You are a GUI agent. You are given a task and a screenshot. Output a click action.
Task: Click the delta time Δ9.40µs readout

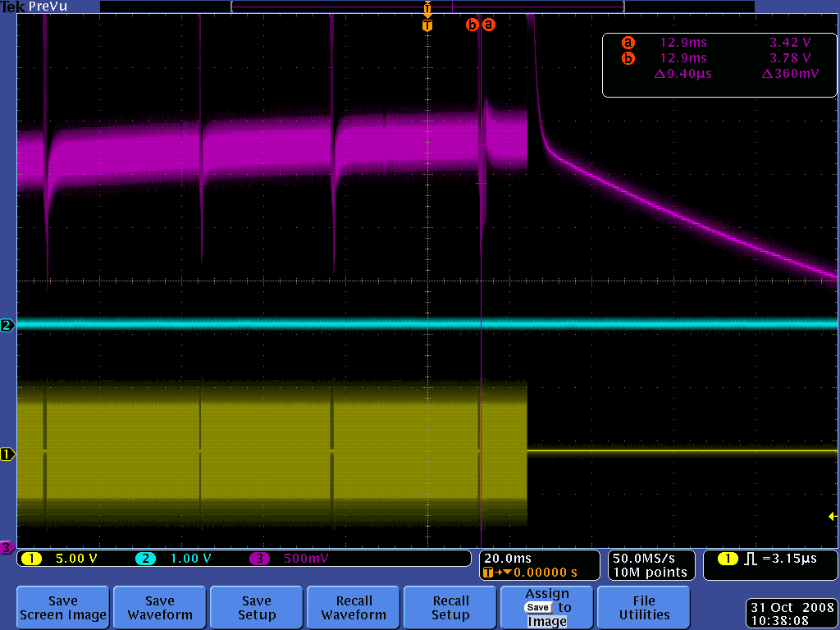tap(683, 74)
